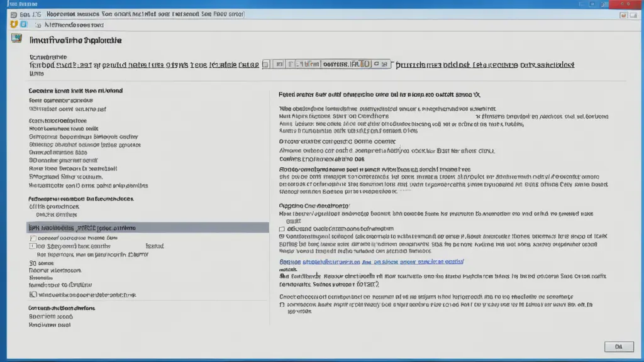Image resolution: width=644 pixels, height=362 pixels.
Task: Click the small icon at the start of the highlighted row
Action: point(32,228)
